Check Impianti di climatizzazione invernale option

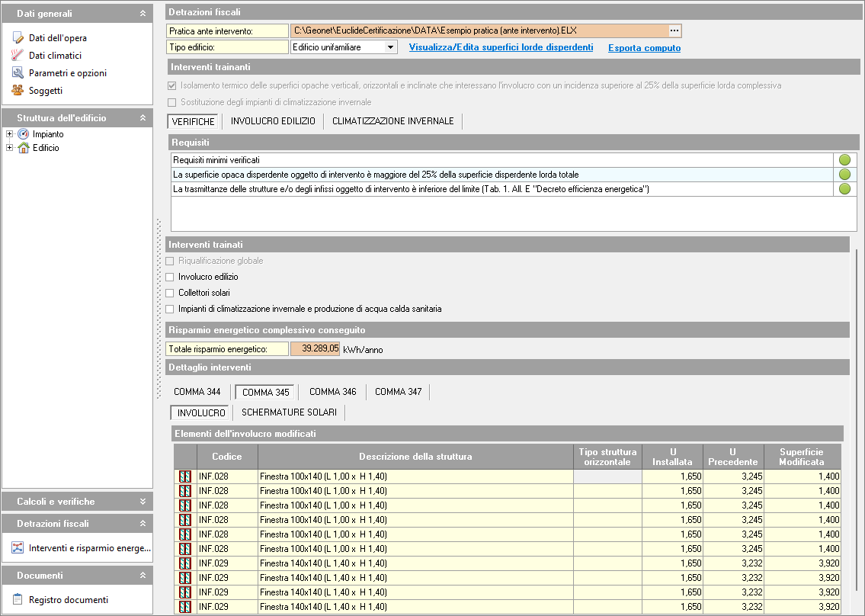click(171, 310)
